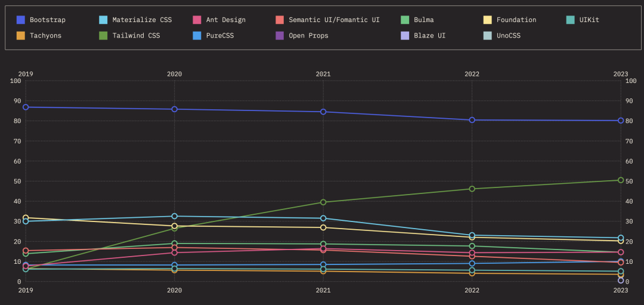This screenshot has height=305, width=644.
Task: Toggle the Materialize CSS legend label
Action: tap(142, 20)
